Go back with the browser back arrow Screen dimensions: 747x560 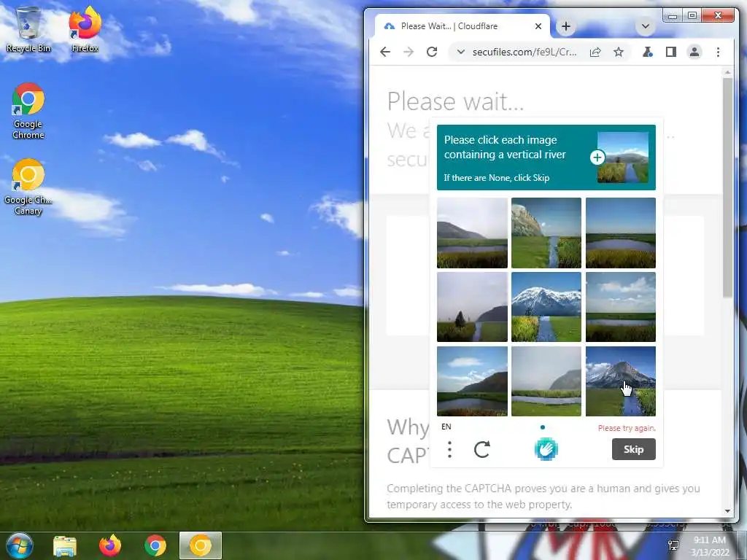click(x=385, y=52)
